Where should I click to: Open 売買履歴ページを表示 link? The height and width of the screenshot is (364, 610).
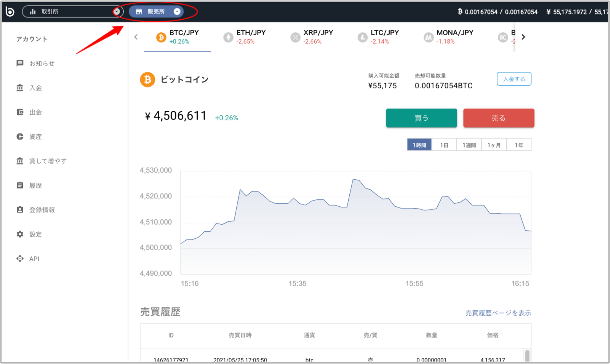pyautogui.click(x=498, y=313)
